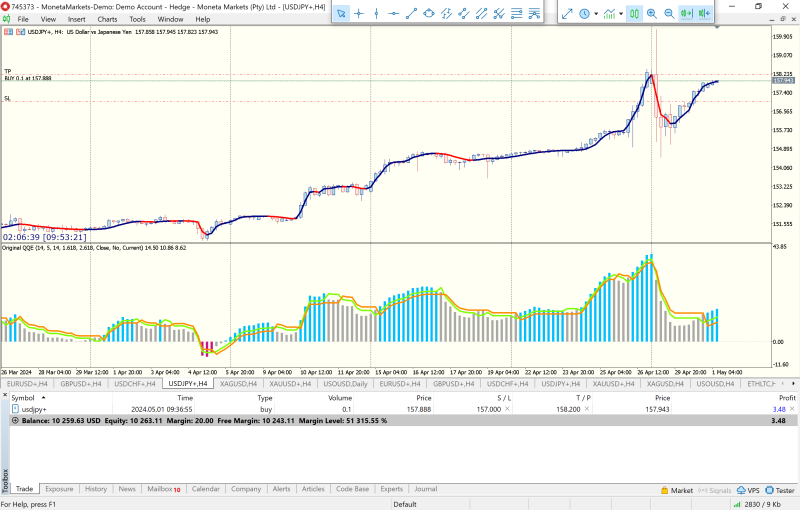Select the vertical line drawing tool
This screenshot has width=800, height=510.
[376, 14]
